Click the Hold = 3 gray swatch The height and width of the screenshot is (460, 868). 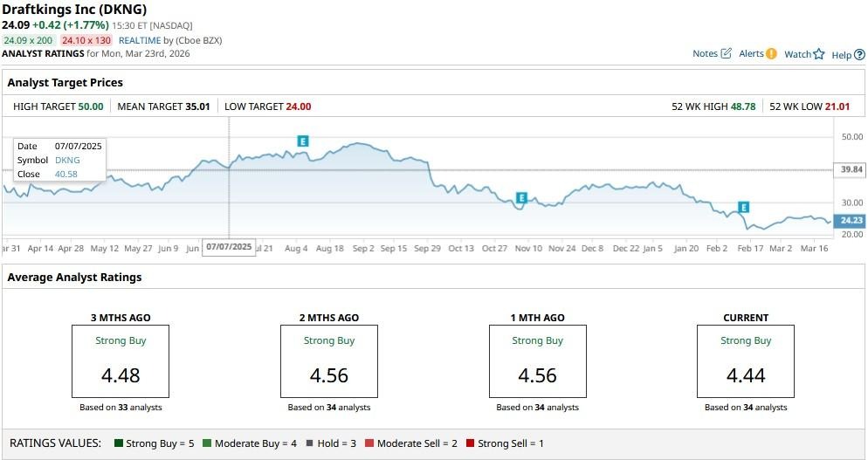click(309, 443)
